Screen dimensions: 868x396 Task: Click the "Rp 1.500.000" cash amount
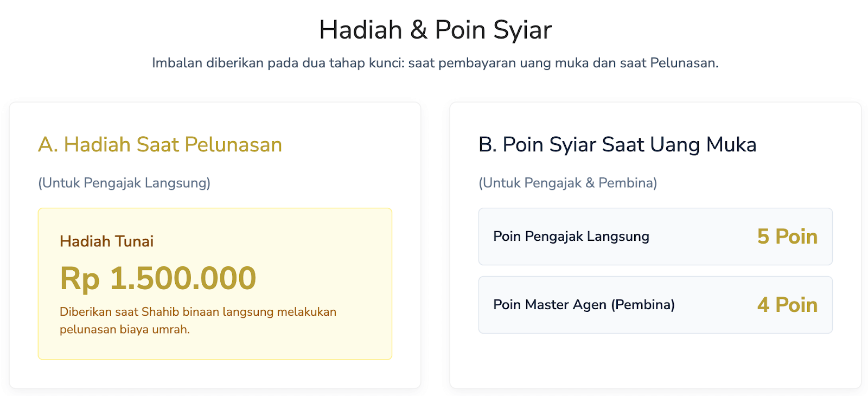tap(158, 278)
